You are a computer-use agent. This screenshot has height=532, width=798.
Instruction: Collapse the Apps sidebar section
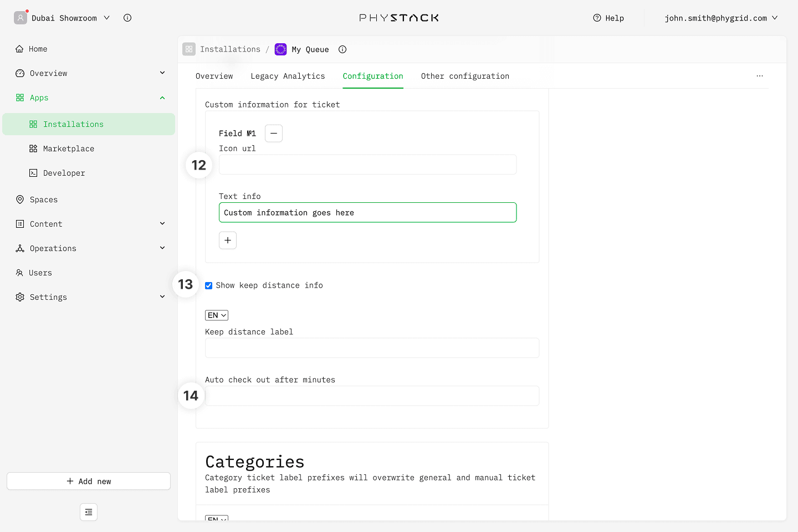(162, 98)
